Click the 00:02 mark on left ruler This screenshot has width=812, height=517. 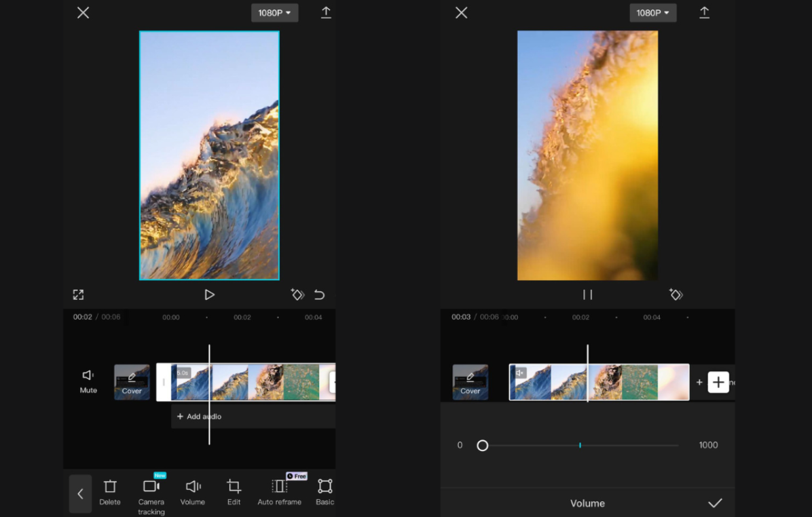[x=242, y=318]
